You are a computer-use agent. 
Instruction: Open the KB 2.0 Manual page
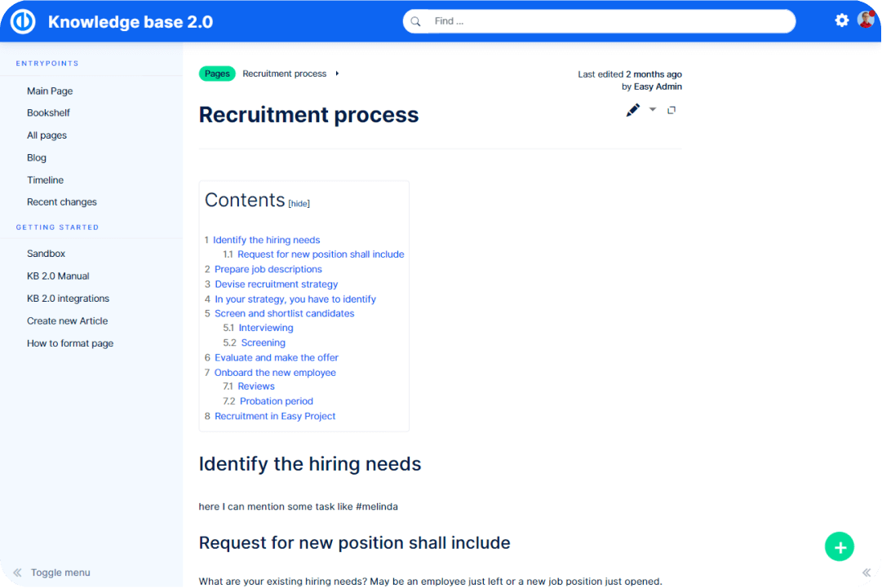pyautogui.click(x=58, y=276)
